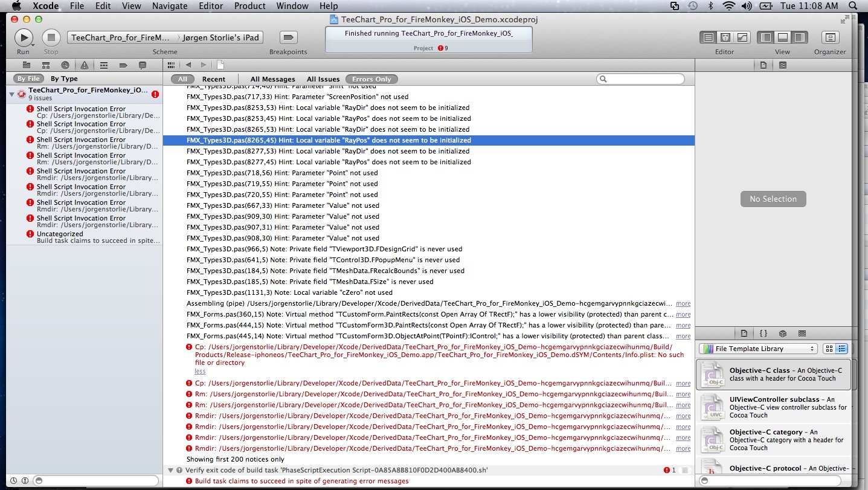
Task: Select the Media library filmstrip icon
Action: click(802, 333)
